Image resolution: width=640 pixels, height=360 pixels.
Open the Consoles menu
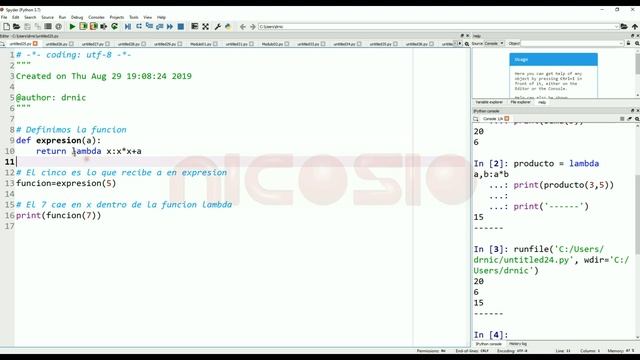click(x=96, y=18)
